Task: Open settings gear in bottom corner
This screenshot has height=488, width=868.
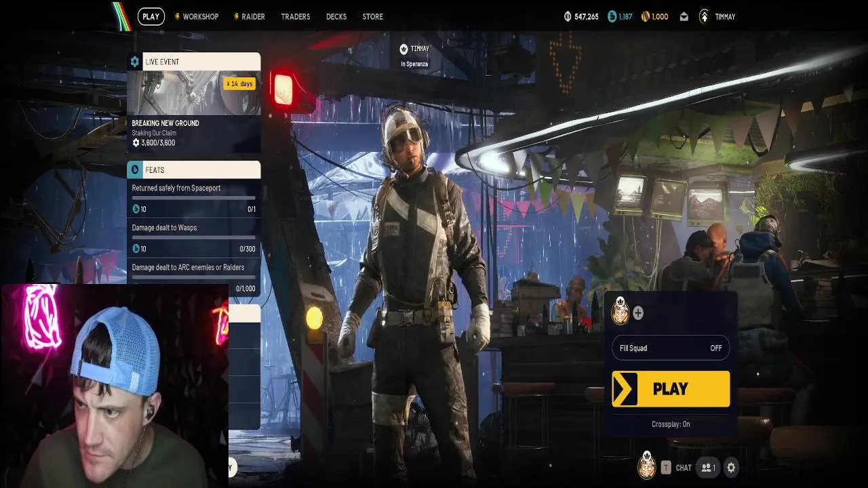Action: click(730, 468)
